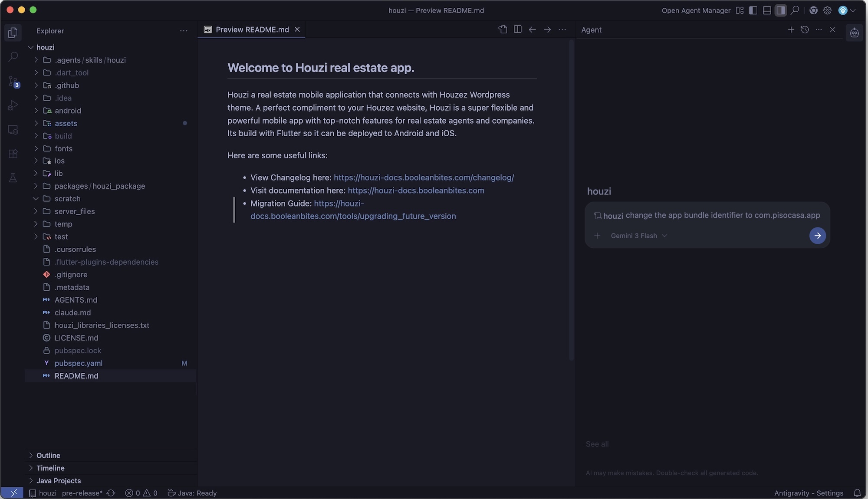
Task: Expand the android folder
Action: [36, 111]
